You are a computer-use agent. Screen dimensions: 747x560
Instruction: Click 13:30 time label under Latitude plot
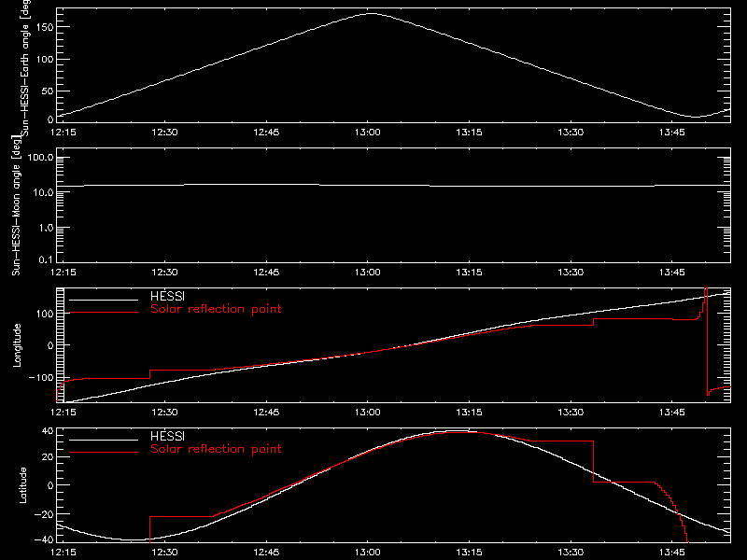point(571,552)
